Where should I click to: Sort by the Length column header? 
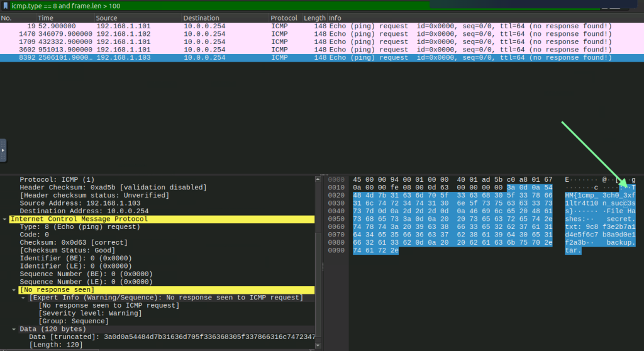click(x=314, y=18)
